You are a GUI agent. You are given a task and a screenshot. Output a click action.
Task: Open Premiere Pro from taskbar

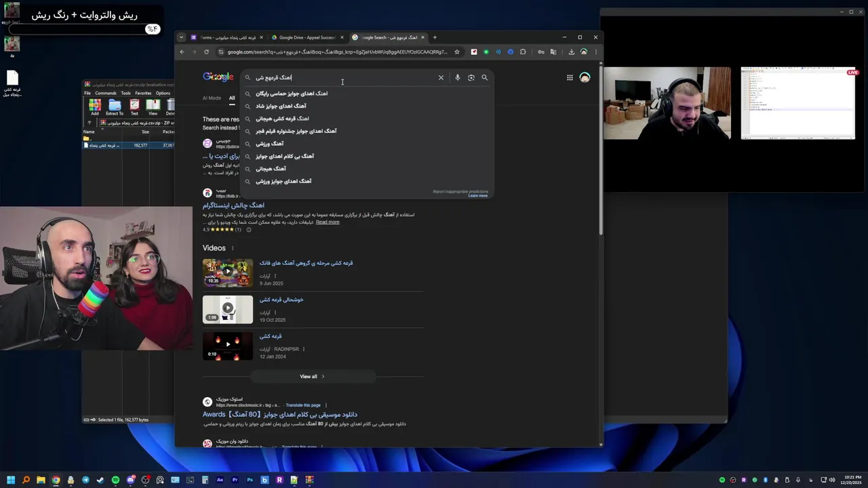235,480
